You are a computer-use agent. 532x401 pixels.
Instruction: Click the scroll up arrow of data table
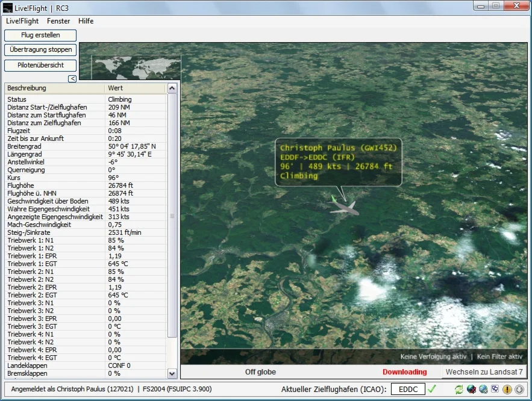pyautogui.click(x=172, y=89)
